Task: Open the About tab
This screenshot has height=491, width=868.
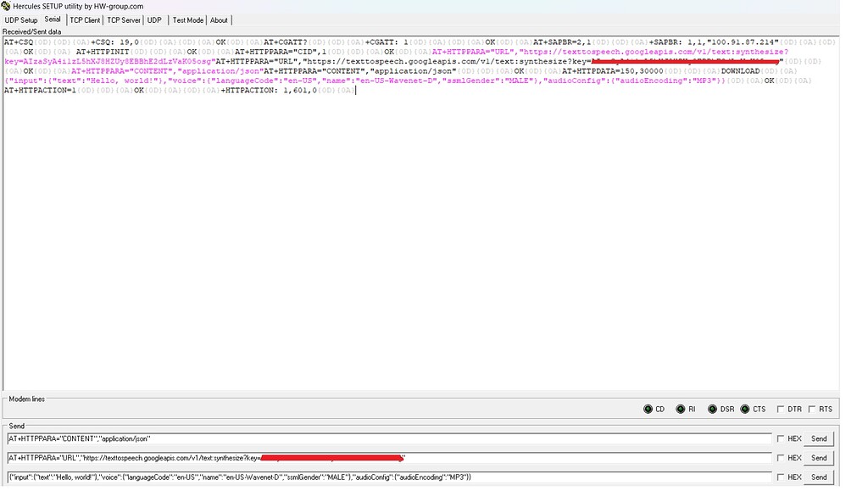Action: coord(219,20)
